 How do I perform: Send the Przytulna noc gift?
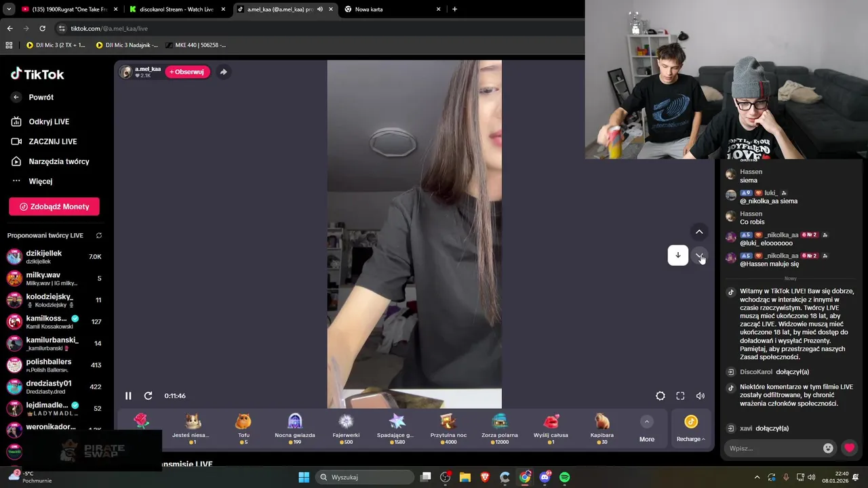448,429
